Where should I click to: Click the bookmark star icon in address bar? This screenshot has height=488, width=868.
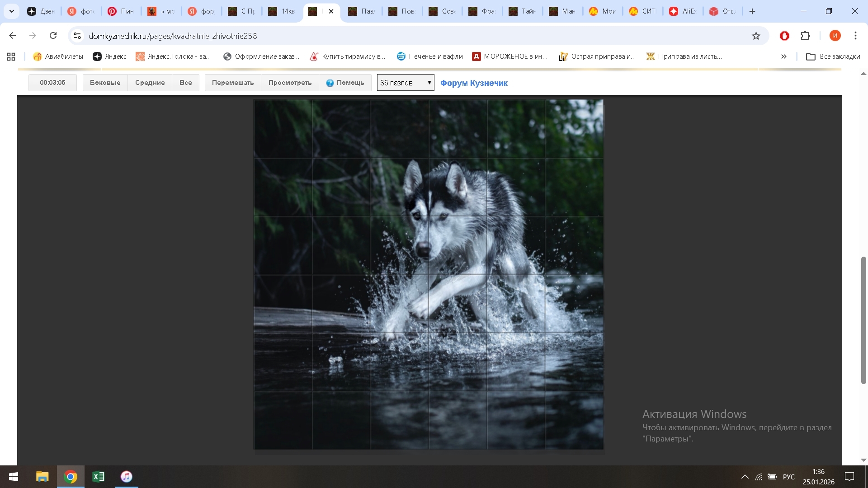coord(756,36)
